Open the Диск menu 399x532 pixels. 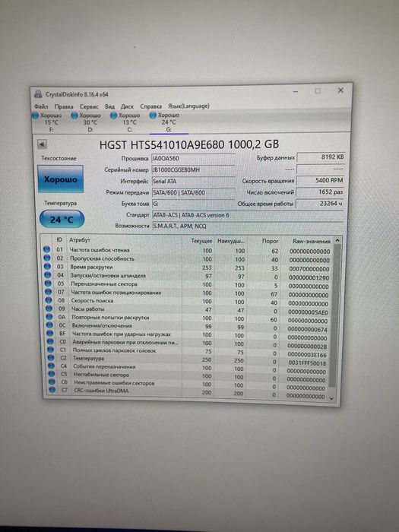127,106
